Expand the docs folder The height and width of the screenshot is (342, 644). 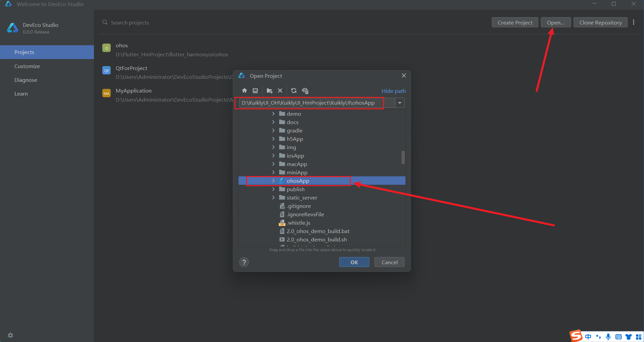tap(273, 122)
